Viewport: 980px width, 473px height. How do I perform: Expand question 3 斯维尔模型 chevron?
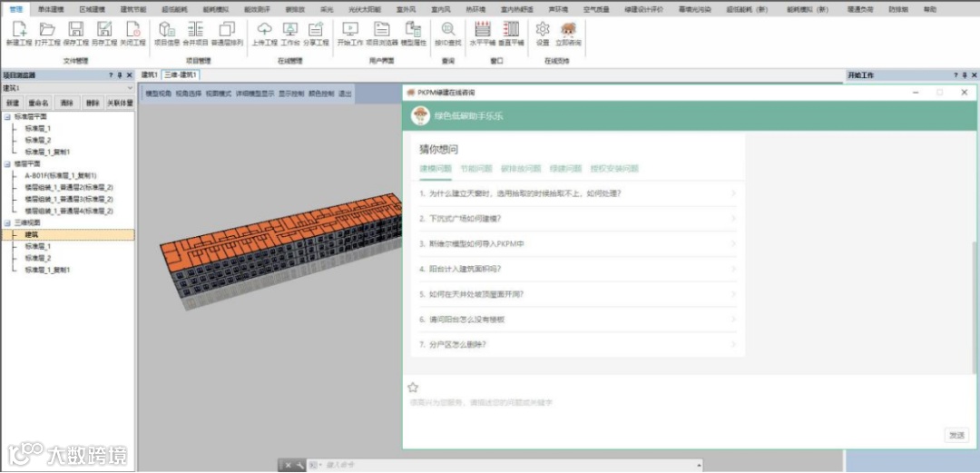(733, 244)
